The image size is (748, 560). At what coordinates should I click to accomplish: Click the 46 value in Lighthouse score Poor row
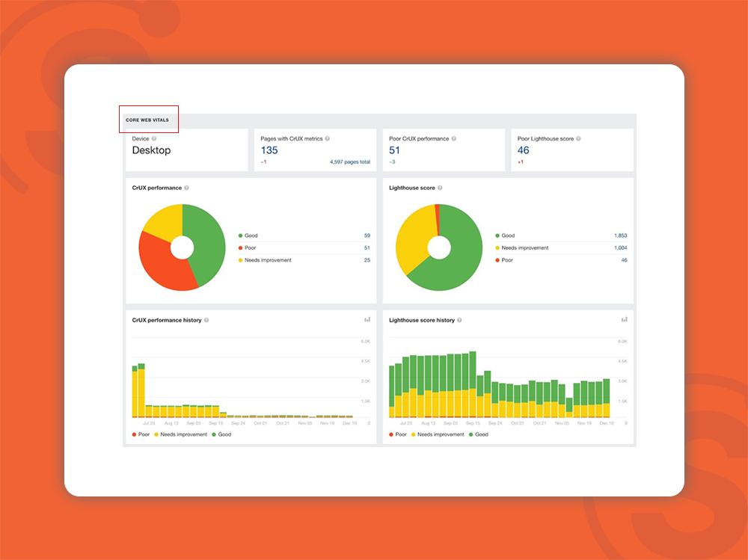(x=624, y=260)
